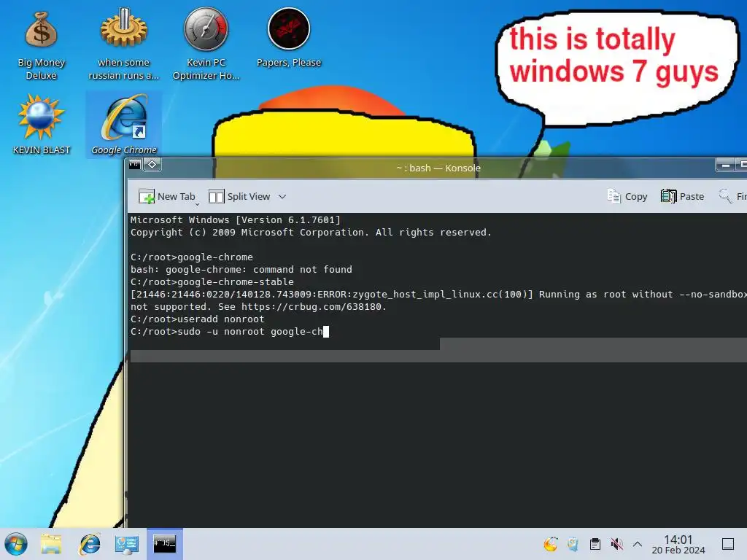Open the Big Money Deluxe desktop icon

coord(41,45)
